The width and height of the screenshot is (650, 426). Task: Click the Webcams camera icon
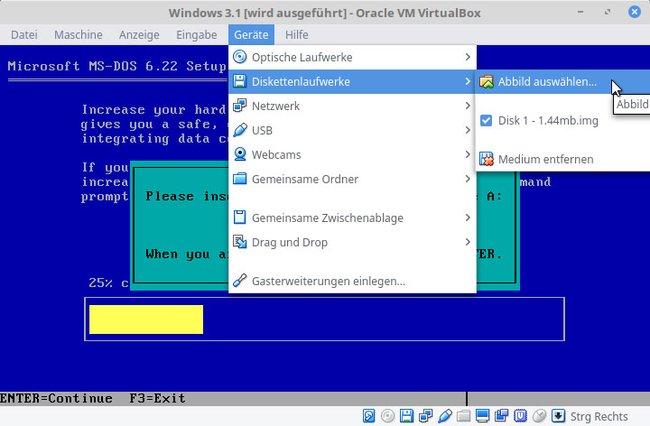[240, 154]
